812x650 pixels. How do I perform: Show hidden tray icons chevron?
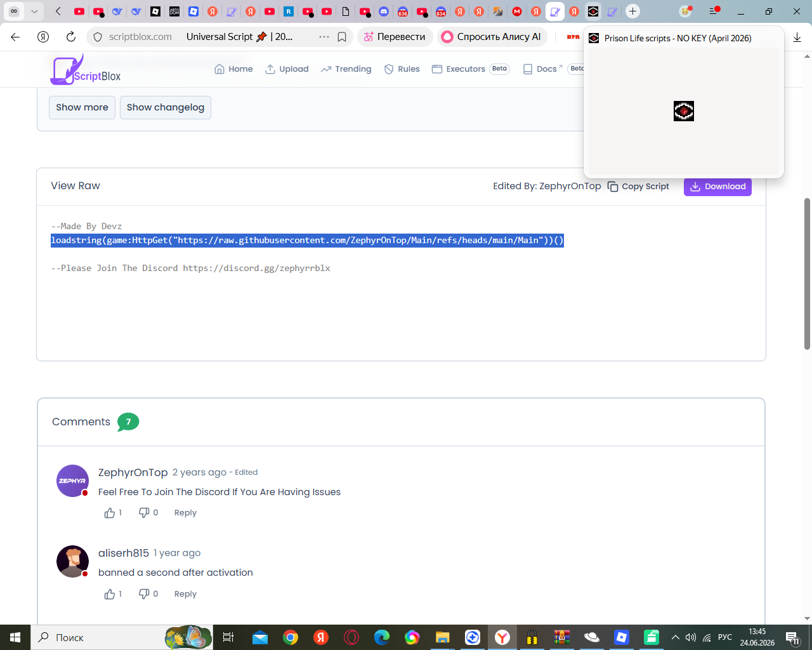pyautogui.click(x=675, y=637)
